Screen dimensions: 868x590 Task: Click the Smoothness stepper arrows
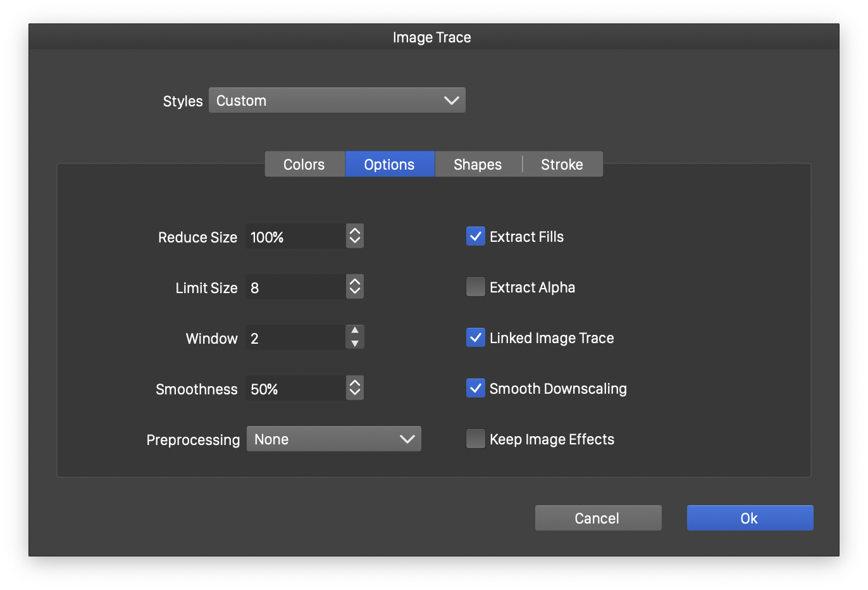[x=355, y=388]
